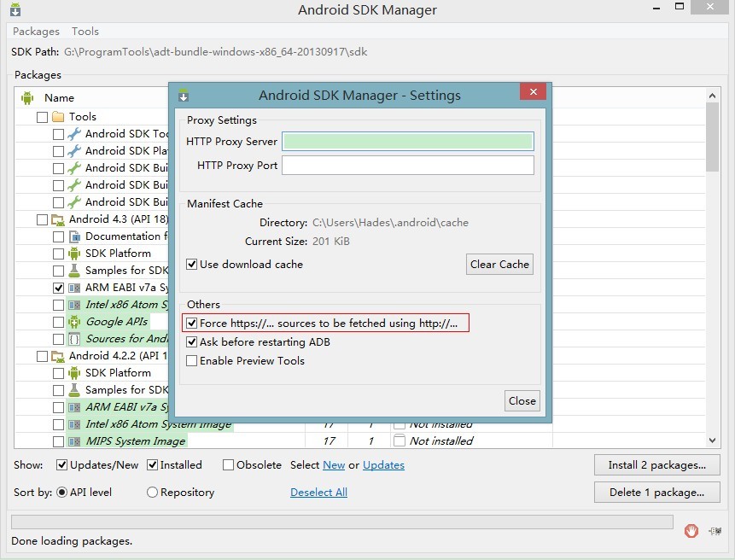This screenshot has height=560, width=735.
Task: Click the Deselect All link
Action: (x=318, y=492)
